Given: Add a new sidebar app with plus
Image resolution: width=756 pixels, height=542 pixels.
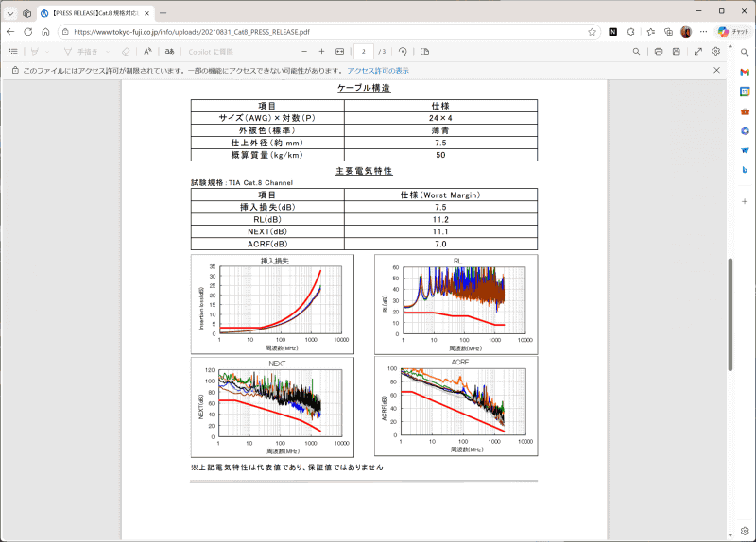Looking at the screenshot, I should [x=745, y=201].
